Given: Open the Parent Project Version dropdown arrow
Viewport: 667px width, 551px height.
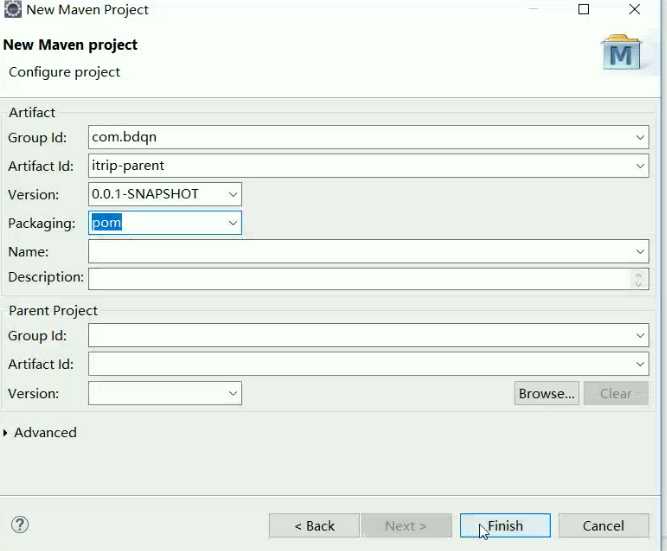Looking at the screenshot, I should click(233, 393).
